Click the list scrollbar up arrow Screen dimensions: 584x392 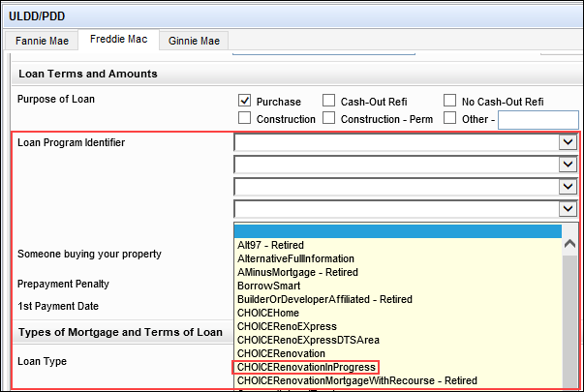(x=569, y=244)
